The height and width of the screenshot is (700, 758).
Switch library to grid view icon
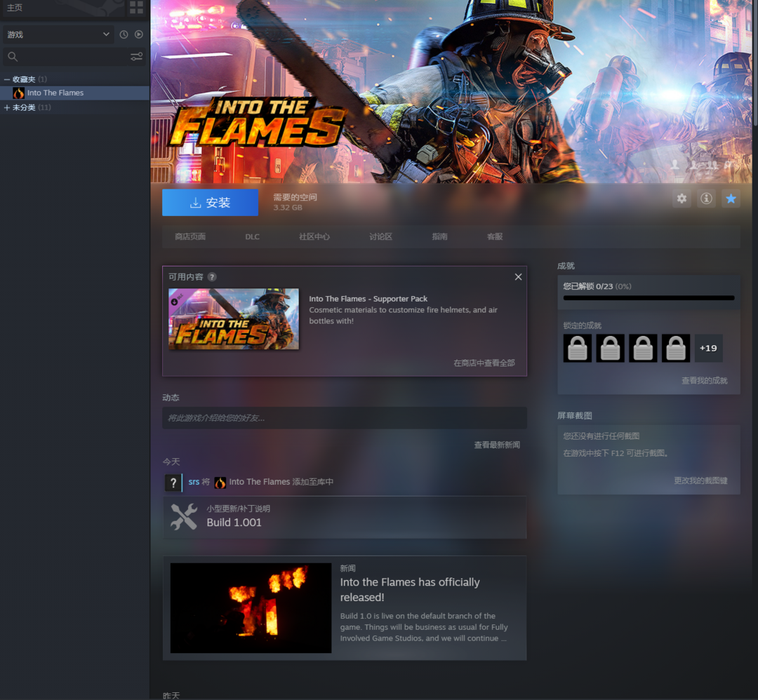(136, 7)
